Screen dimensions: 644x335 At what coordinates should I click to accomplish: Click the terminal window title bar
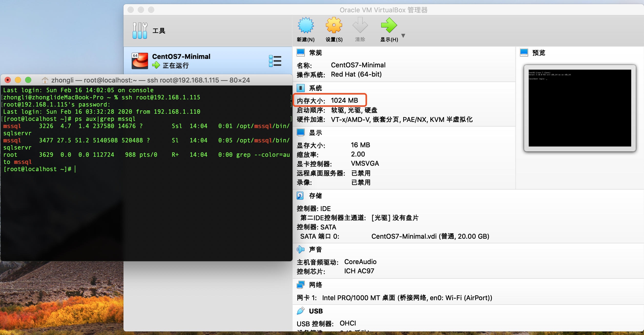point(150,80)
